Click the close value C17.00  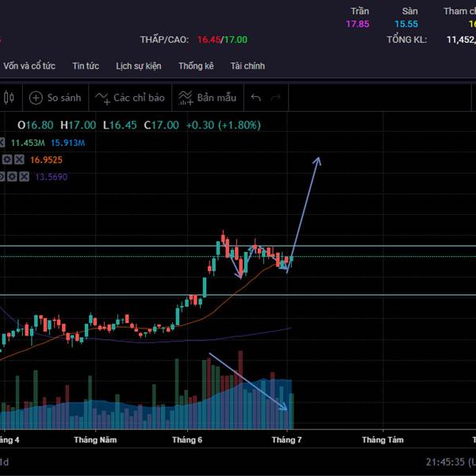[x=162, y=125]
